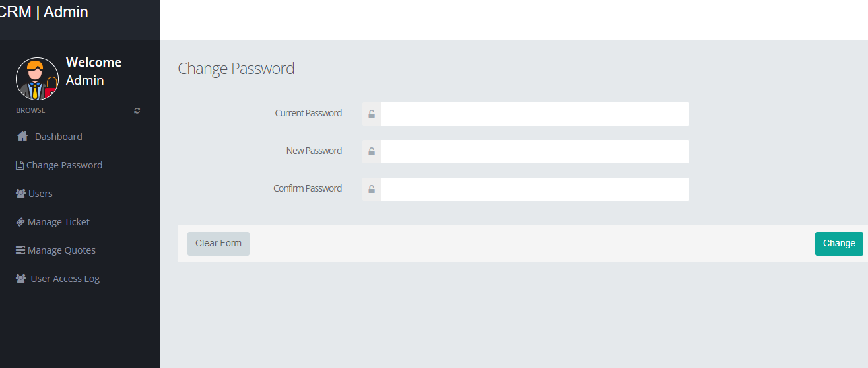Open the Admin avatar picture

37,79
